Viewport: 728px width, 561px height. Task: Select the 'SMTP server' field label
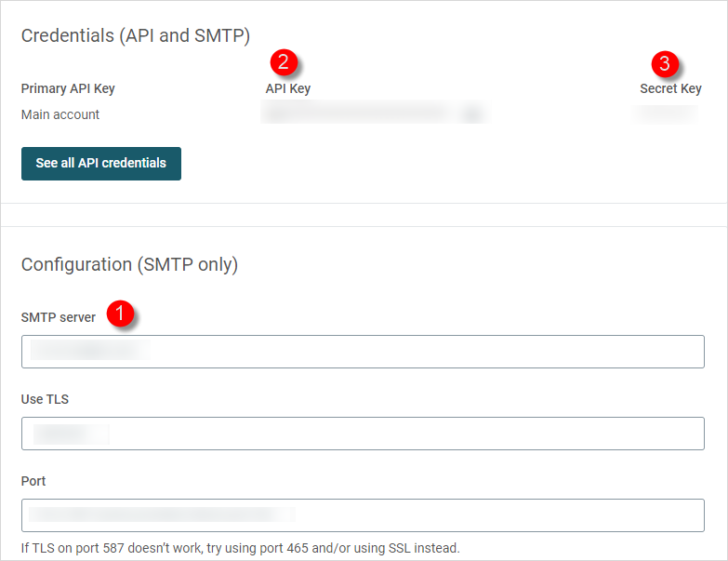click(58, 317)
